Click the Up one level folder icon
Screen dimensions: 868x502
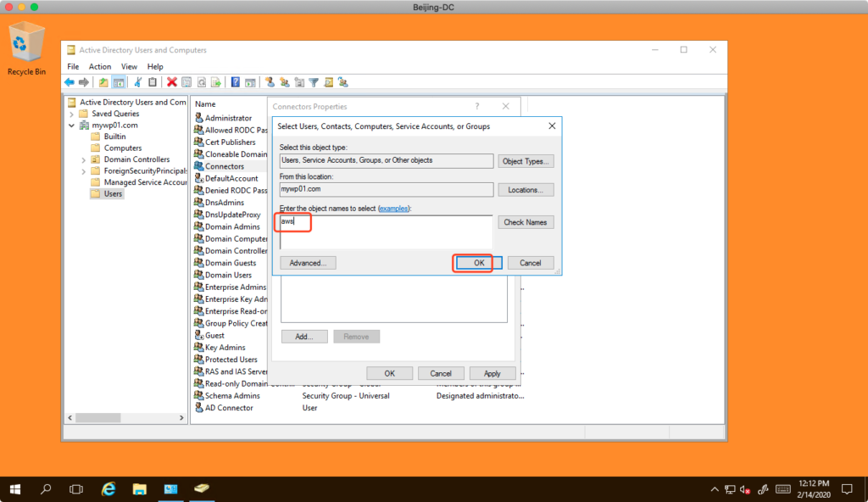[103, 82]
